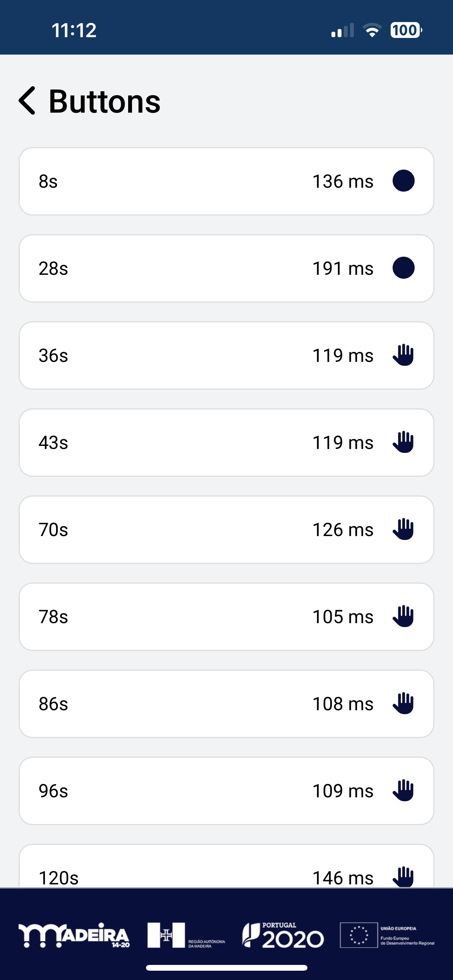The width and height of the screenshot is (453, 980).
Task: Select the hand icon in the 78s row
Action: [403, 616]
